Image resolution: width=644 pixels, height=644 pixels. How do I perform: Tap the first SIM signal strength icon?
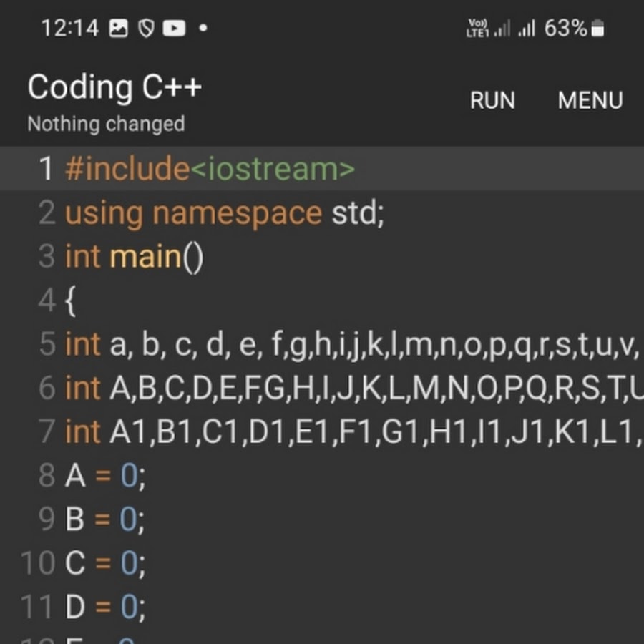click(x=502, y=29)
